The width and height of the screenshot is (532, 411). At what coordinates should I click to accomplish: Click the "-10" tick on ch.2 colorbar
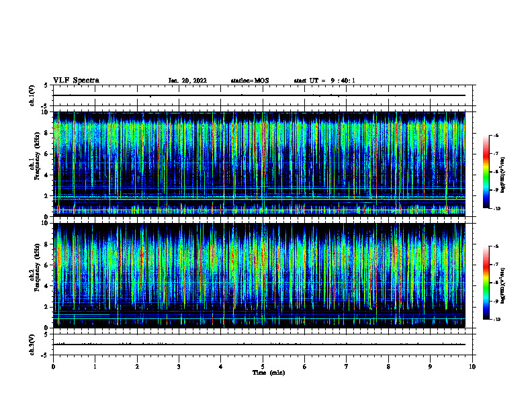(x=496, y=320)
